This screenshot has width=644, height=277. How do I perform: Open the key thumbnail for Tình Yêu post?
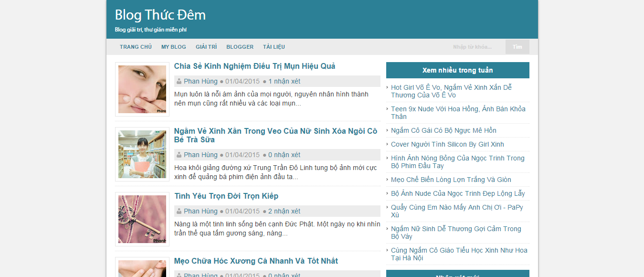point(142,219)
